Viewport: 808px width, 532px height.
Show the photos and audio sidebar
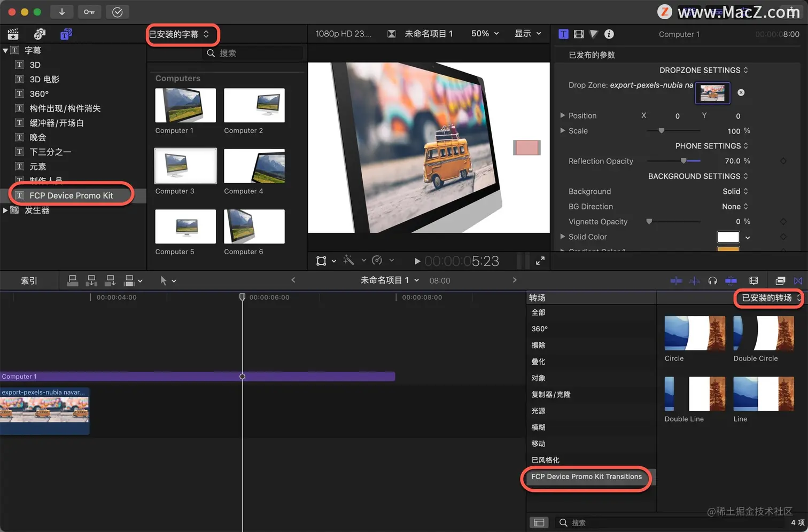(x=40, y=34)
